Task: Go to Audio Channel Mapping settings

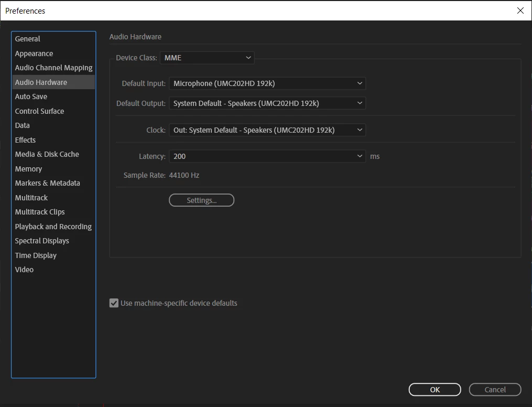Action: [53, 68]
